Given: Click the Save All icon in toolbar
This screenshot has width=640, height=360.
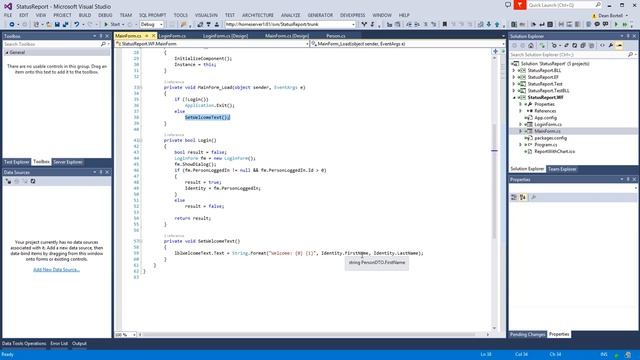Looking at the screenshot, I should [x=65, y=24].
